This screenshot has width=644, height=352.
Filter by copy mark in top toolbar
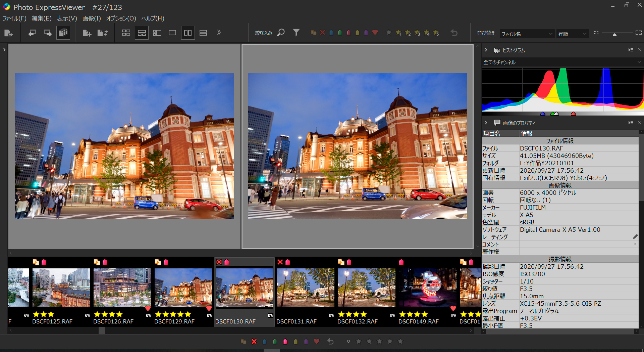[x=314, y=33]
